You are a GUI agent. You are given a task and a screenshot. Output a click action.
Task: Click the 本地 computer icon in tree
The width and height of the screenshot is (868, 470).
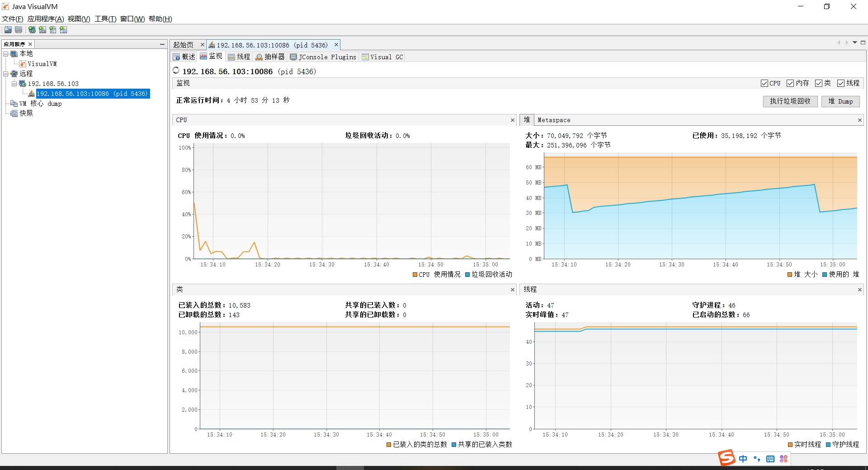pos(14,54)
